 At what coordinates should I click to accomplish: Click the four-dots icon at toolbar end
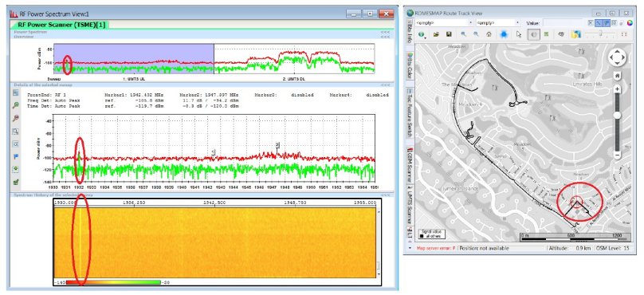pos(624,34)
